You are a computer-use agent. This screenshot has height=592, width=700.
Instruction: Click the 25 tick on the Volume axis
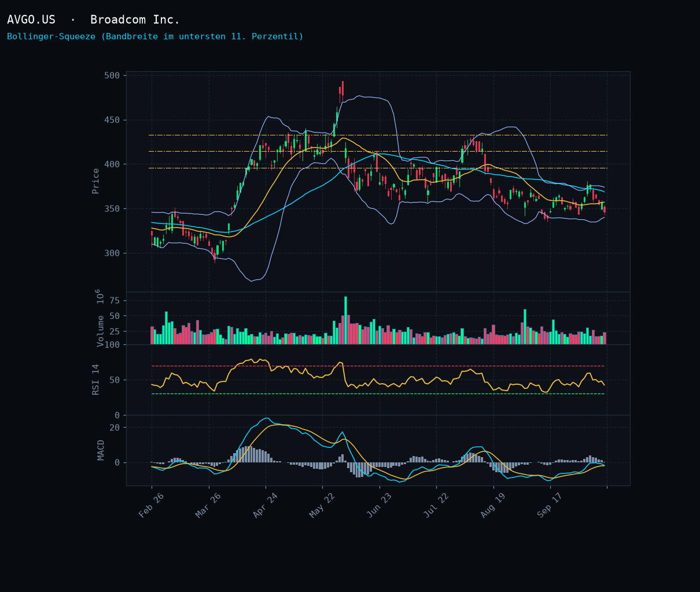pyautogui.click(x=115, y=332)
